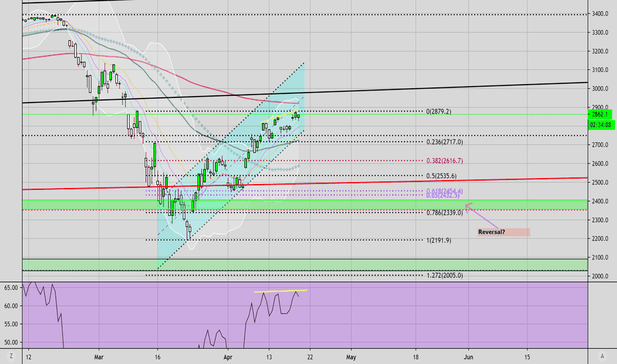
Task: Click the circular Z button on the time axis
Action: [11, 356]
